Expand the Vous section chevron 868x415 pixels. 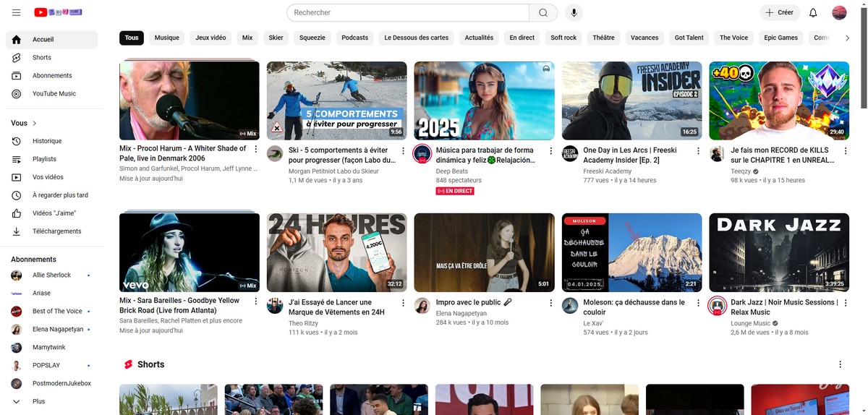coord(34,124)
